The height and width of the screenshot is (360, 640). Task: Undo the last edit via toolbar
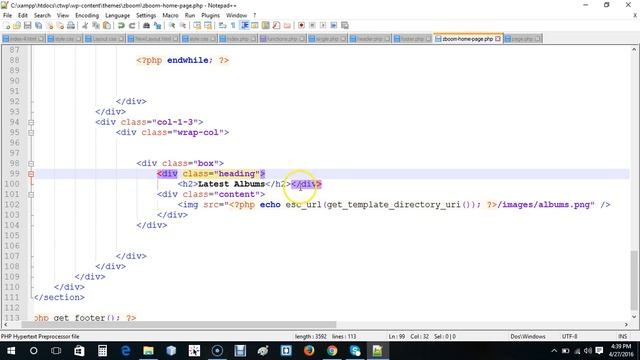(x=121, y=25)
